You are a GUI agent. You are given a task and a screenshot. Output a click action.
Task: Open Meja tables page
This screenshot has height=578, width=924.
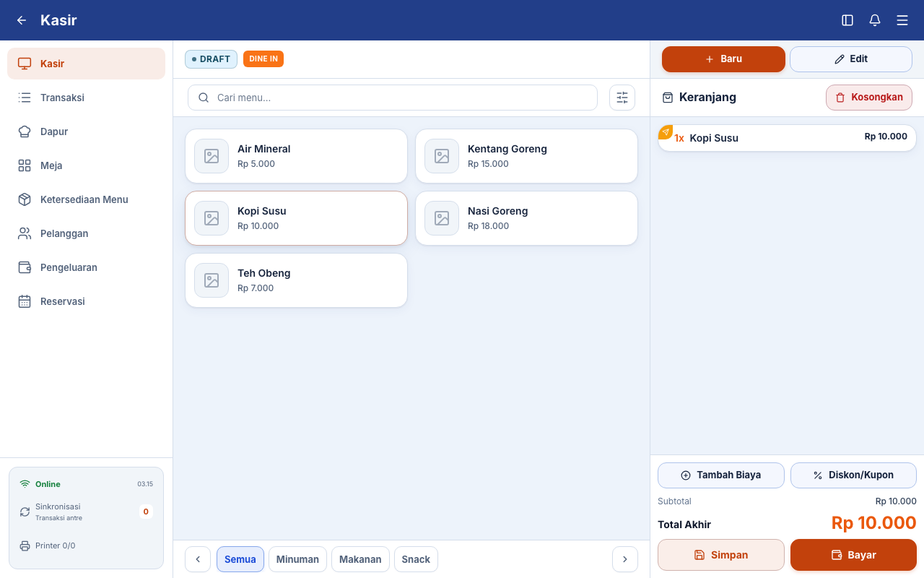pos(87,165)
